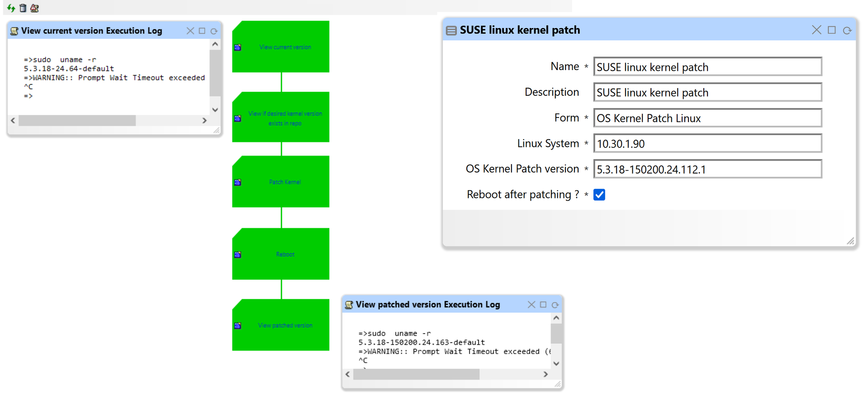Maximize the SUSE linux kernel patch panel
The image size is (868, 395).
[x=832, y=30]
